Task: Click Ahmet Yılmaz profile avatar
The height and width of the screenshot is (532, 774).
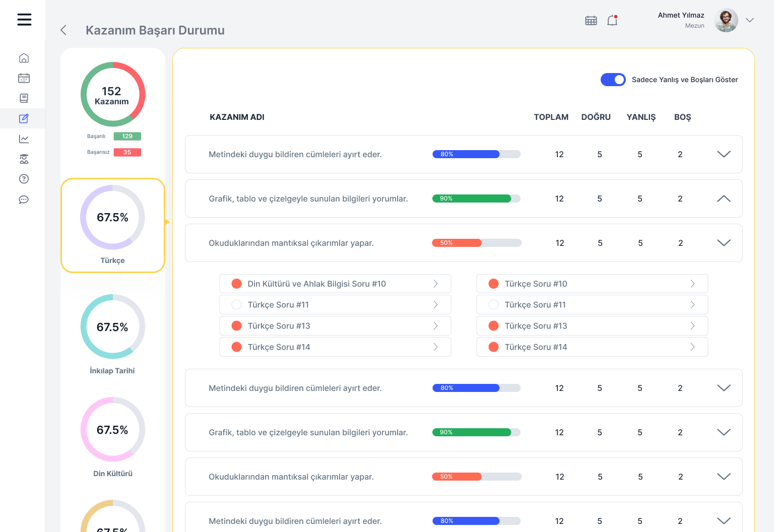Action: (x=726, y=20)
